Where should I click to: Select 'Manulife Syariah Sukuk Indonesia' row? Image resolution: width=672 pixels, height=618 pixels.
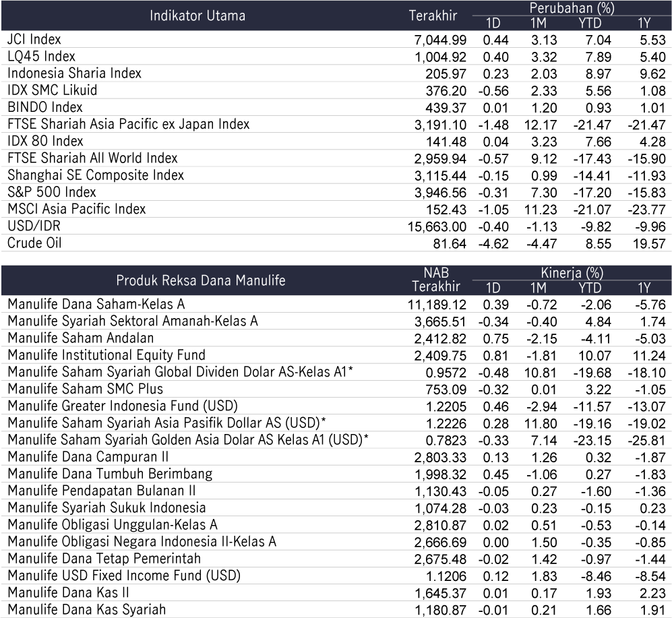tap(106, 508)
